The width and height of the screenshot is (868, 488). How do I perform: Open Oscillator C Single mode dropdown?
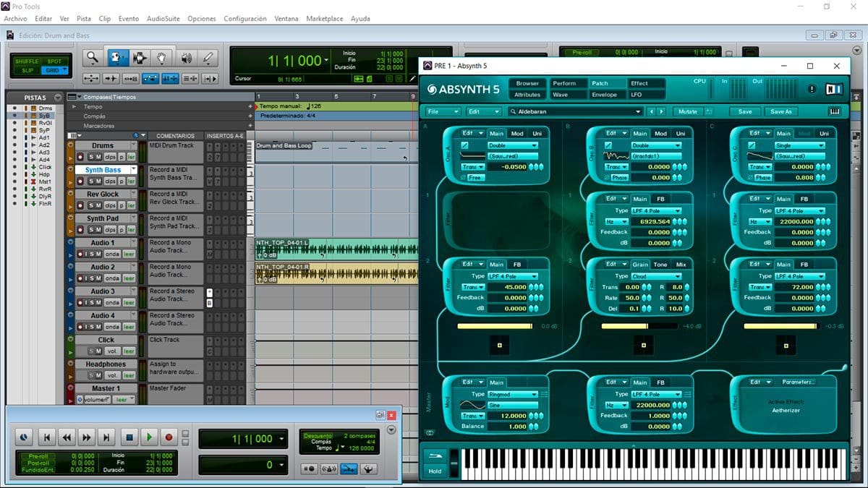pyautogui.click(x=799, y=145)
